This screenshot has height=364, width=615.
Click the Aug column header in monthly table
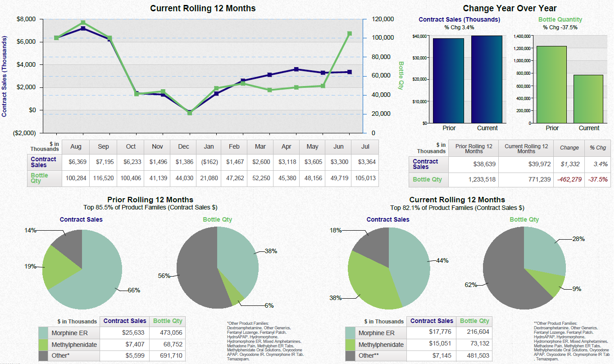click(x=76, y=146)
